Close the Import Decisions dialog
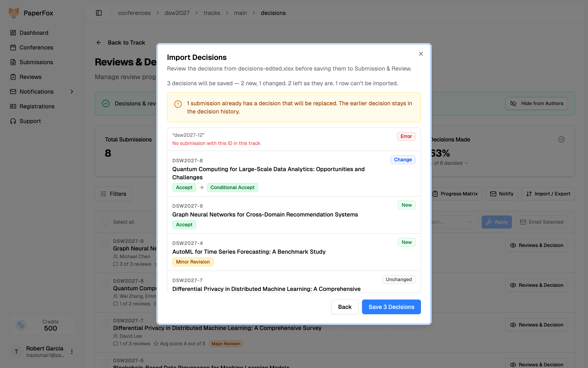The width and height of the screenshot is (588, 368). pos(421,54)
